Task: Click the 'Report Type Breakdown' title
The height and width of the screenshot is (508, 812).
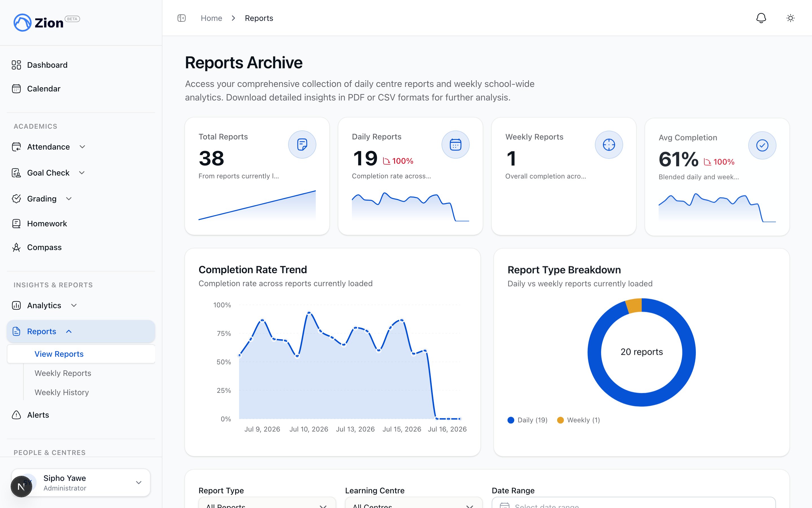Action: tap(564, 270)
